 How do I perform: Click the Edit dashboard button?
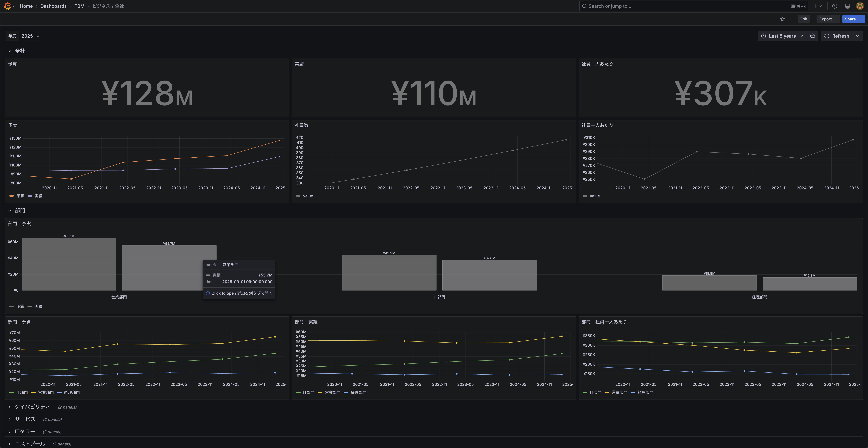(x=804, y=19)
